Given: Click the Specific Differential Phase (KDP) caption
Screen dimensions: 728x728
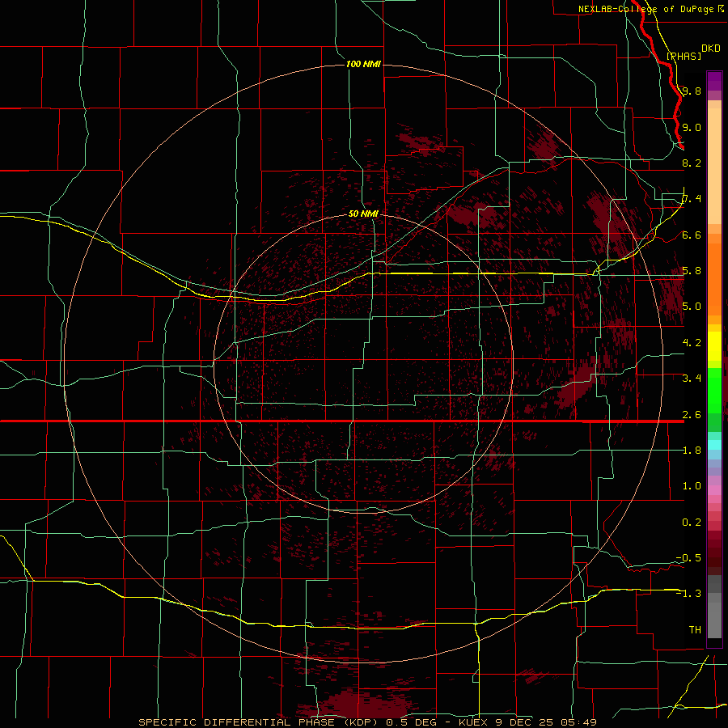Looking at the screenshot, I should tap(256, 722).
